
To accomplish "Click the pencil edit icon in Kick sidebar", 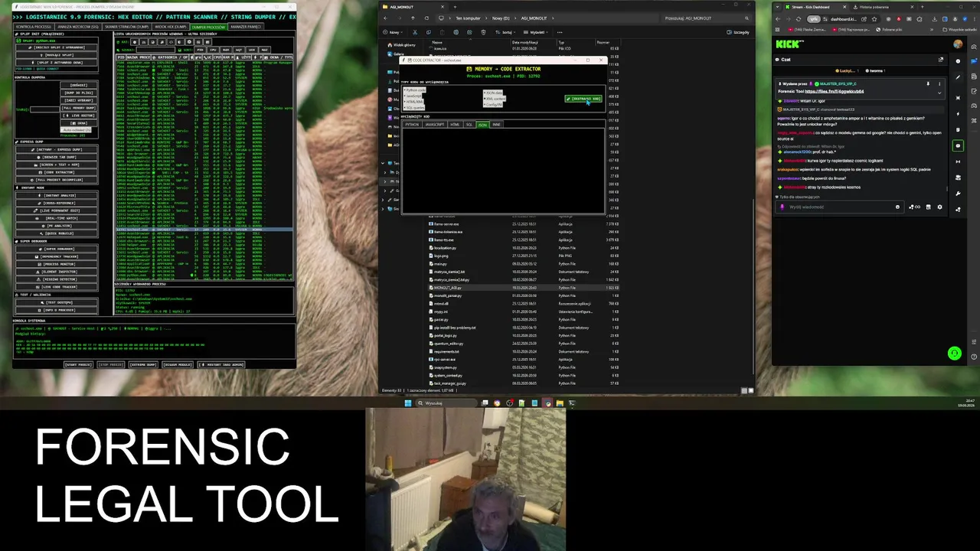I will (x=958, y=77).
